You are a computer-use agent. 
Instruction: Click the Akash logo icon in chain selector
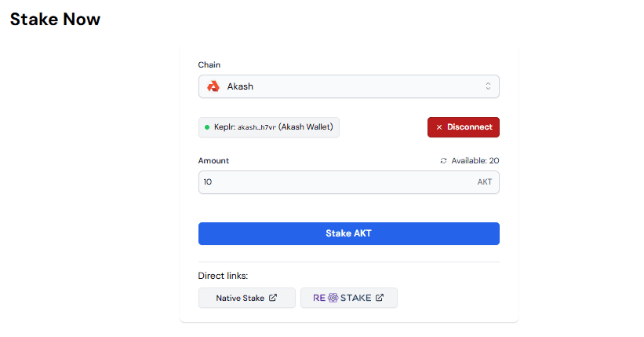pos(213,86)
